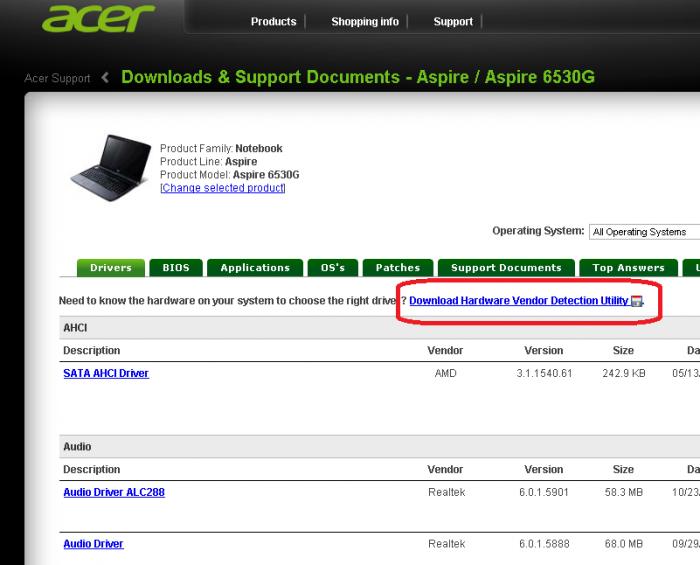This screenshot has height=565, width=700.
Task: Click Product Model Aspire 6530G text
Action: click(229, 174)
